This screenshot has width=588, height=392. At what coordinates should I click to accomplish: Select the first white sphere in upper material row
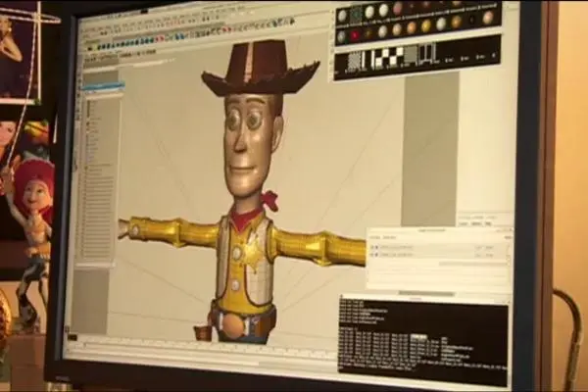point(342,16)
